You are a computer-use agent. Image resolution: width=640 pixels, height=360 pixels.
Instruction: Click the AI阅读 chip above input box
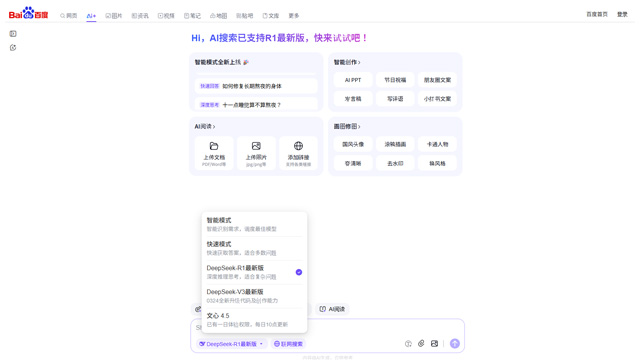coord(332,309)
